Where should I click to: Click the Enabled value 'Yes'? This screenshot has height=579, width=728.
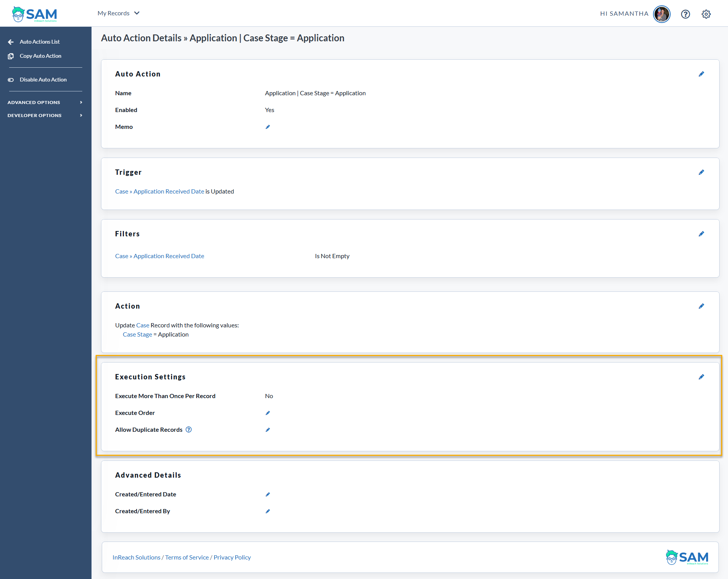coord(270,110)
